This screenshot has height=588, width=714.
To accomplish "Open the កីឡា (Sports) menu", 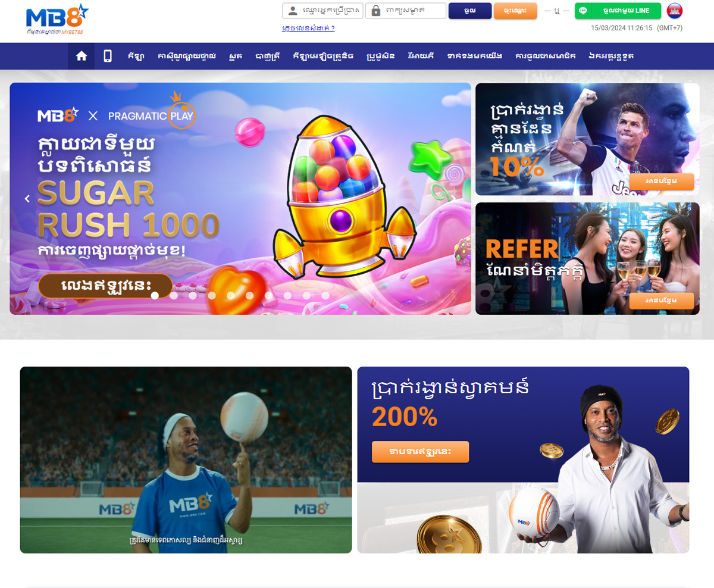I will [136, 56].
